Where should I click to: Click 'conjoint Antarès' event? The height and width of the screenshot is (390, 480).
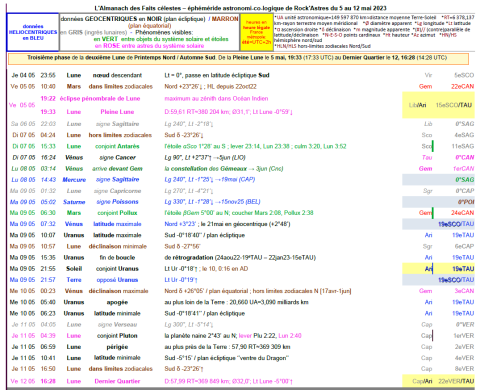[x=117, y=146]
